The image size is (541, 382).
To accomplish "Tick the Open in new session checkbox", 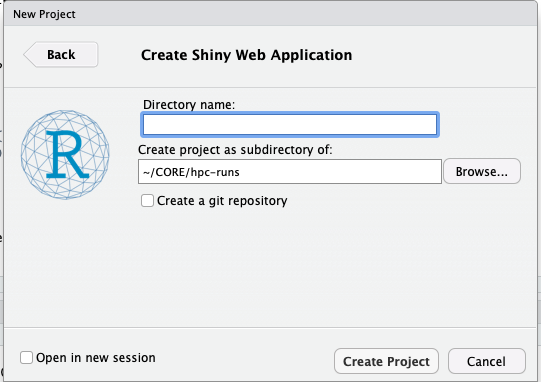I will 27,357.
